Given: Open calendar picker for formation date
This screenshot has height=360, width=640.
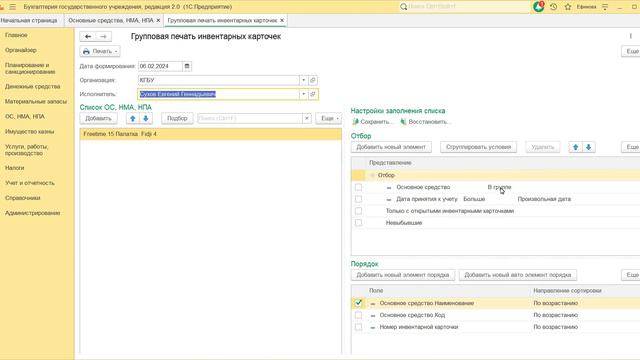Looking at the screenshot, I should (187, 66).
